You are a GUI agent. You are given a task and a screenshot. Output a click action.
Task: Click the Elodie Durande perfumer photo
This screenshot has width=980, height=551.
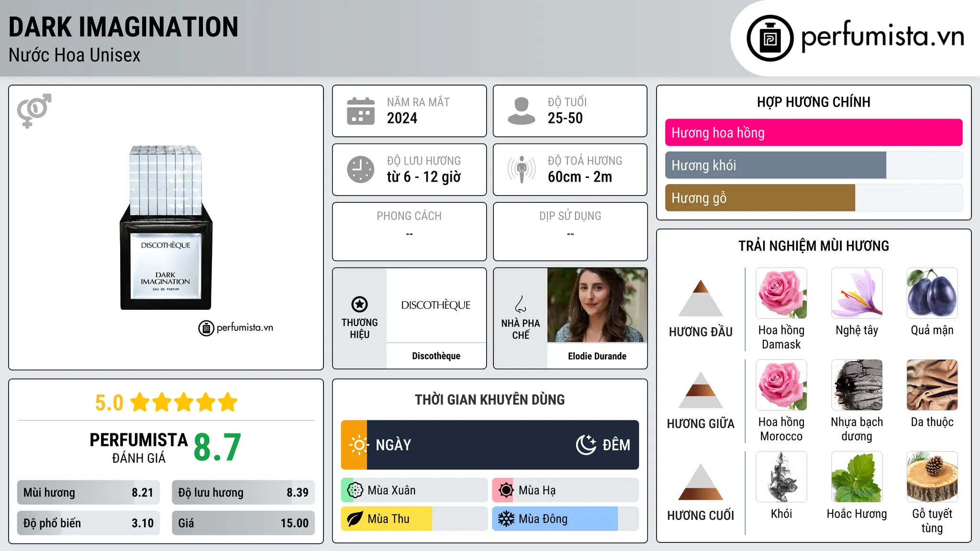(597, 305)
